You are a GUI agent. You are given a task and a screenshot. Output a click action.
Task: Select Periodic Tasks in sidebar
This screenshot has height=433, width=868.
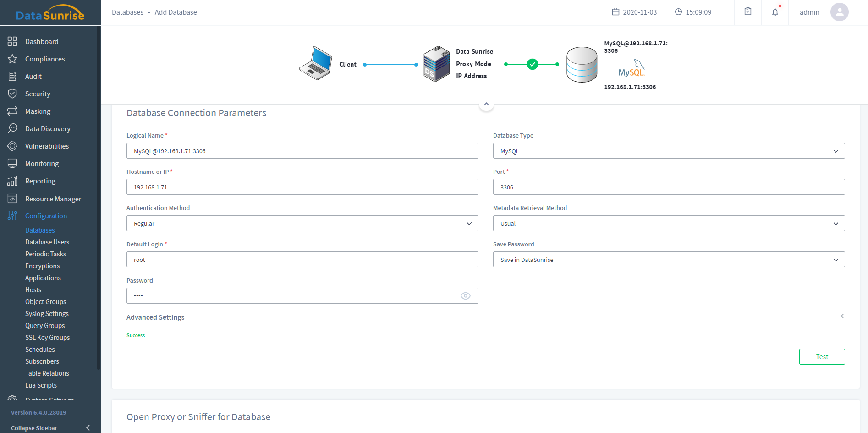coord(45,254)
